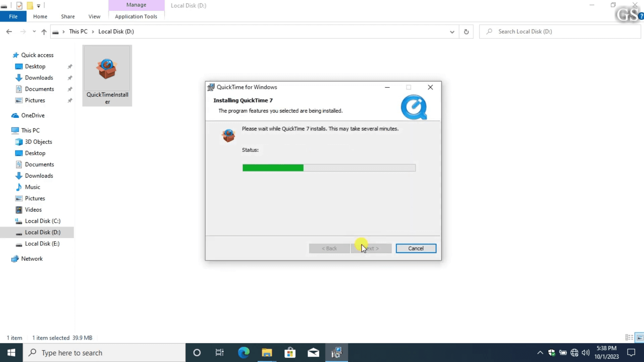Click the battery status tray icon

click(563, 353)
